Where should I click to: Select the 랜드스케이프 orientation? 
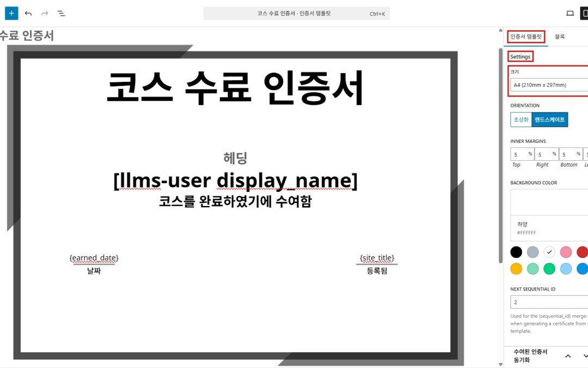click(550, 119)
